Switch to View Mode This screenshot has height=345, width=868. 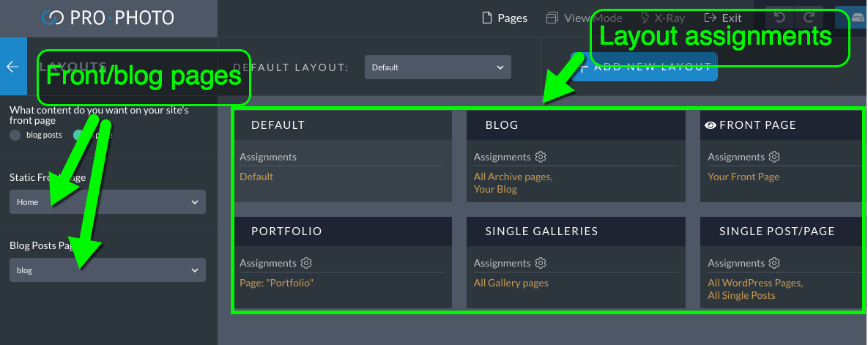(x=585, y=18)
